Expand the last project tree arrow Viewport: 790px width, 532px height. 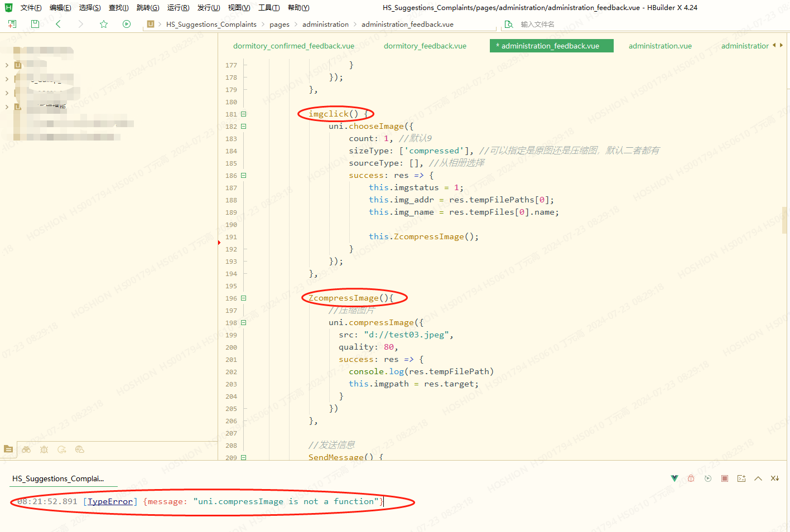coord(7,107)
